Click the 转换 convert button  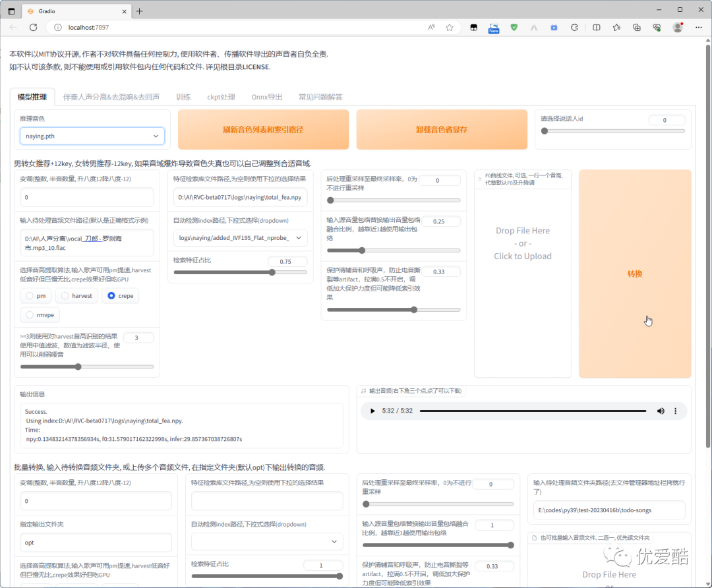pyautogui.click(x=635, y=274)
